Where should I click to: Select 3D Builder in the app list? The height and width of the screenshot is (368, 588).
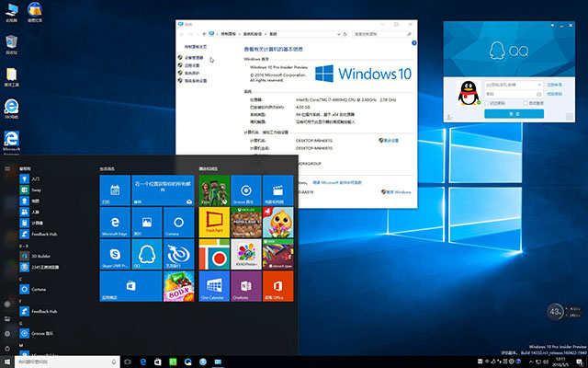coord(41,255)
